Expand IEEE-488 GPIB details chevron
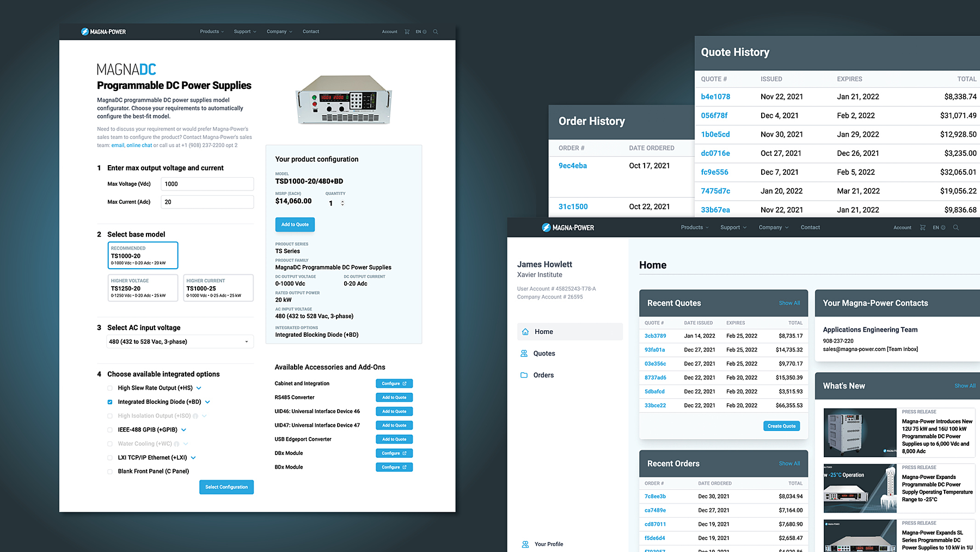The height and width of the screenshot is (552, 980). (x=183, y=430)
